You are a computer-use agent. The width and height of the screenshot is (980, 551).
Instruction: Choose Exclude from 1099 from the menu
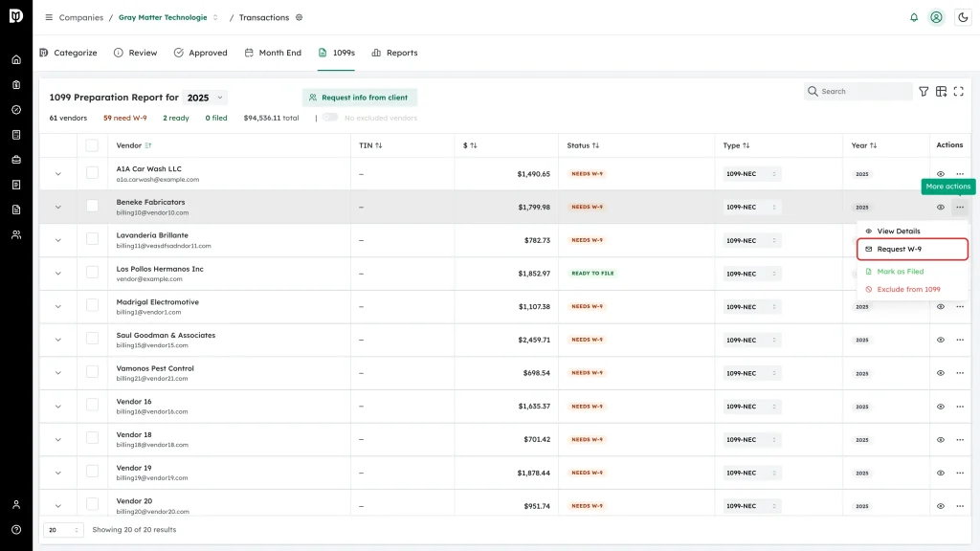(x=912, y=289)
